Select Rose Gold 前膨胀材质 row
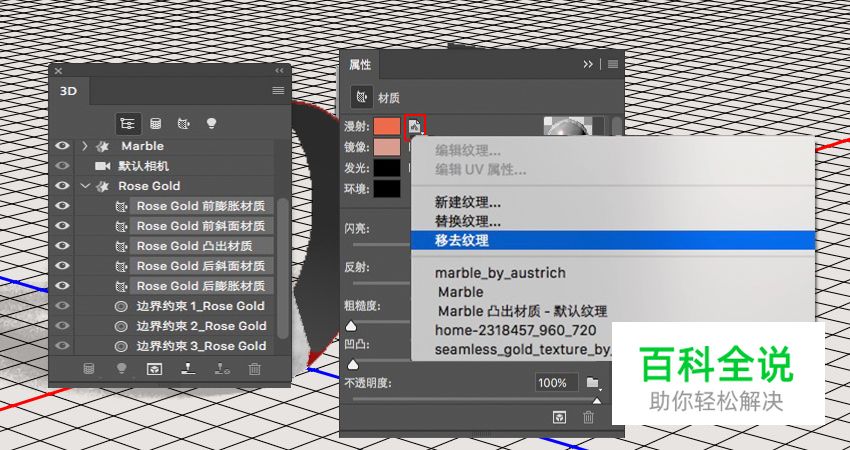Screen dimensions: 850x450 (x=202, y=206)
